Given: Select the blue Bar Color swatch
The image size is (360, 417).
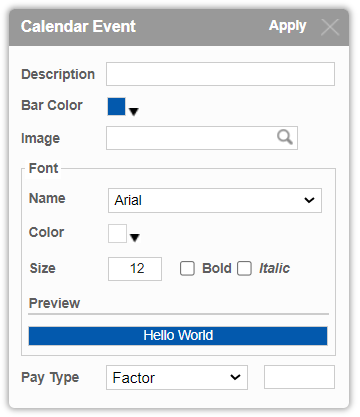Looking at the screenshot, I should point(116,106).
